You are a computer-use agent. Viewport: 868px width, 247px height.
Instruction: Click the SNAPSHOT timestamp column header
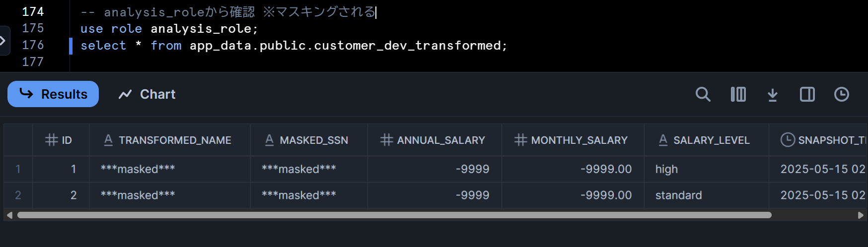click(824, 140)
